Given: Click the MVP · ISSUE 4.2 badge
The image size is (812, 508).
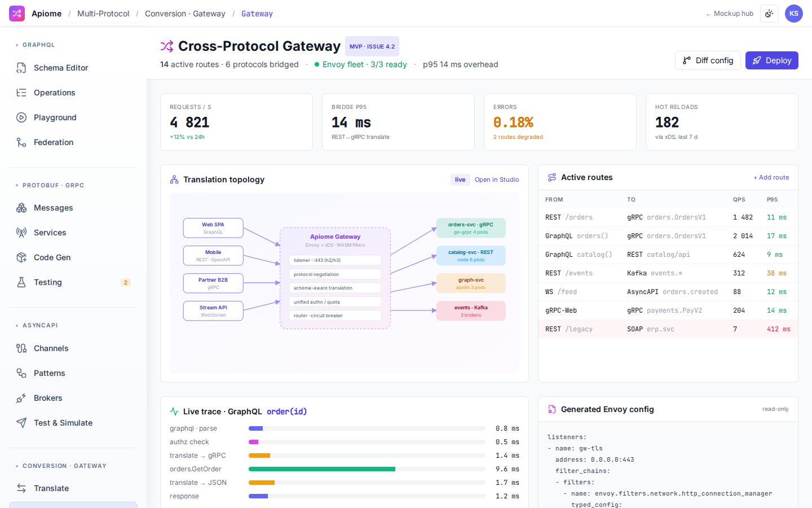Looking at the screenshot, I should tap(372, 46).
